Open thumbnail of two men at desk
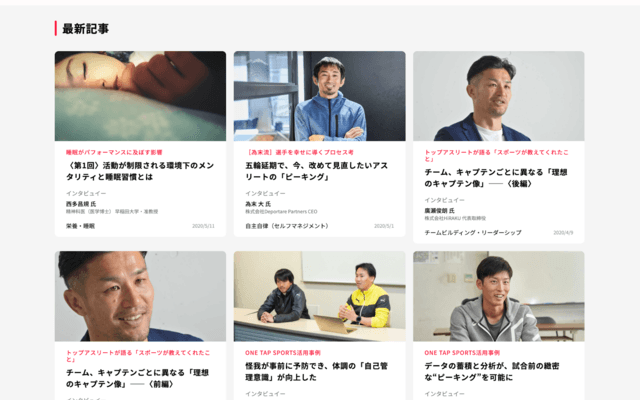 (320, 296)
